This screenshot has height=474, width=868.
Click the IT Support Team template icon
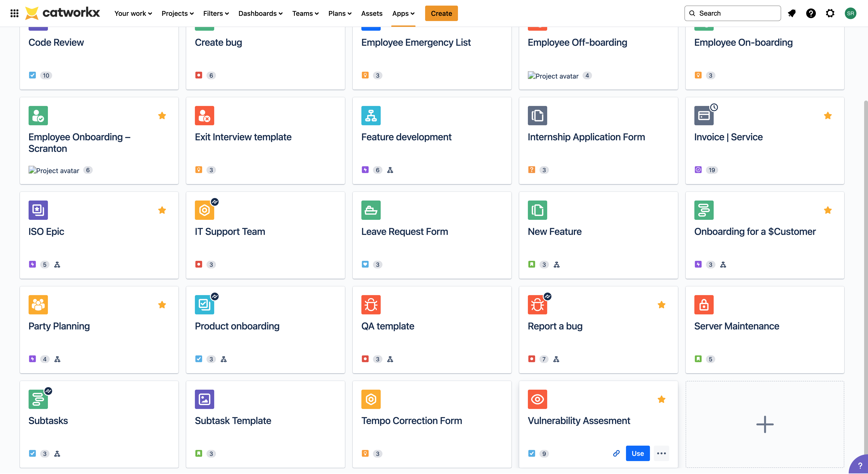[x=204, y=210]
